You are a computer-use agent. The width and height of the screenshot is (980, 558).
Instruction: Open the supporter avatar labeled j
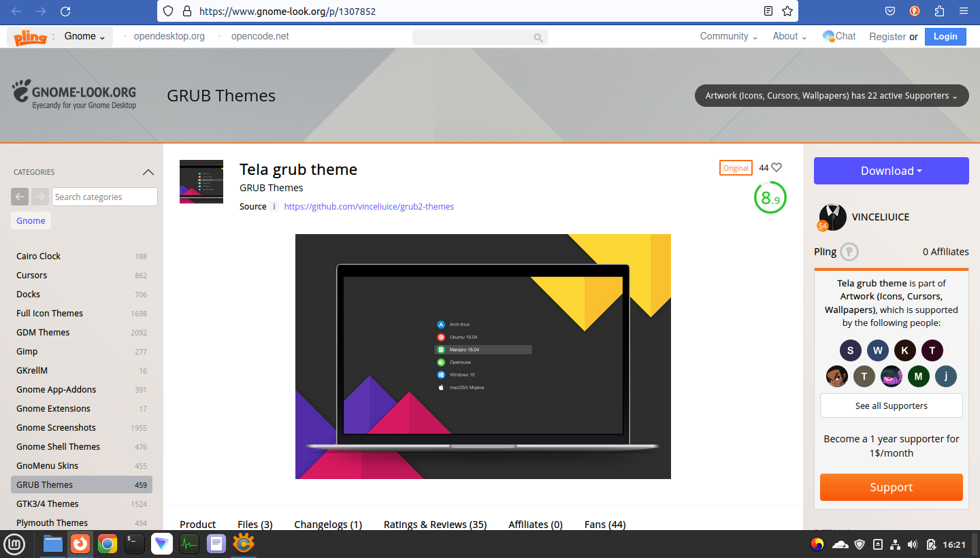click(x=946, y=376)
